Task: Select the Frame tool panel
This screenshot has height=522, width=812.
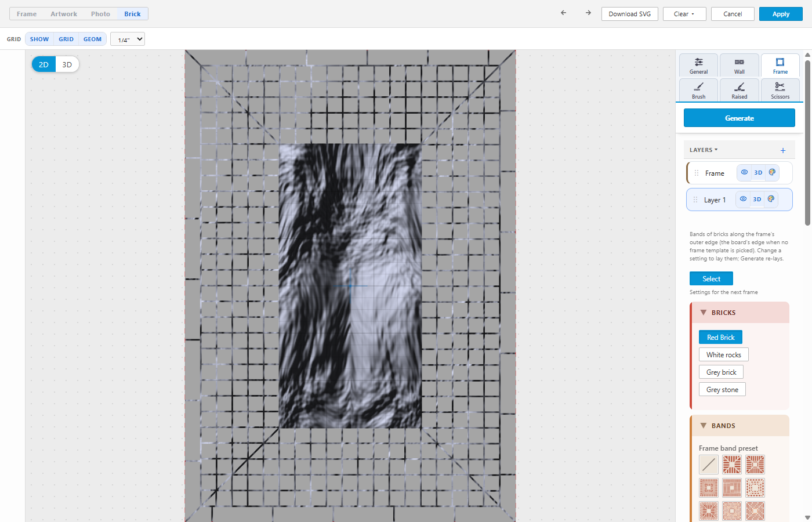Action: coord(780,66)
